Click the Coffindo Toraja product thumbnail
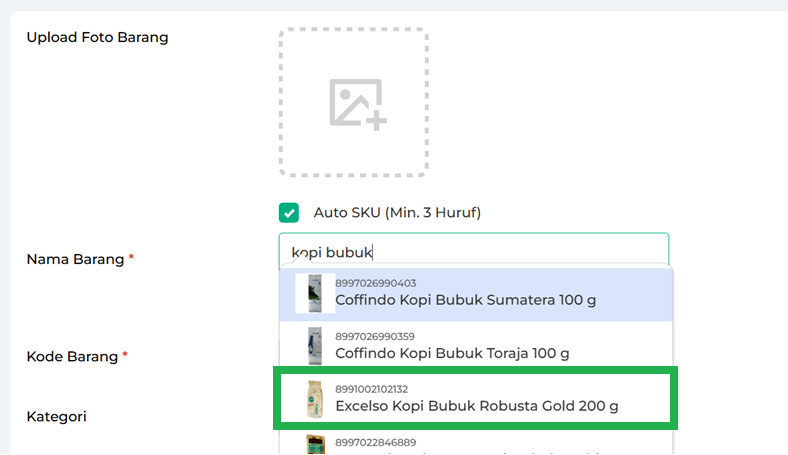 click(315, 345)
